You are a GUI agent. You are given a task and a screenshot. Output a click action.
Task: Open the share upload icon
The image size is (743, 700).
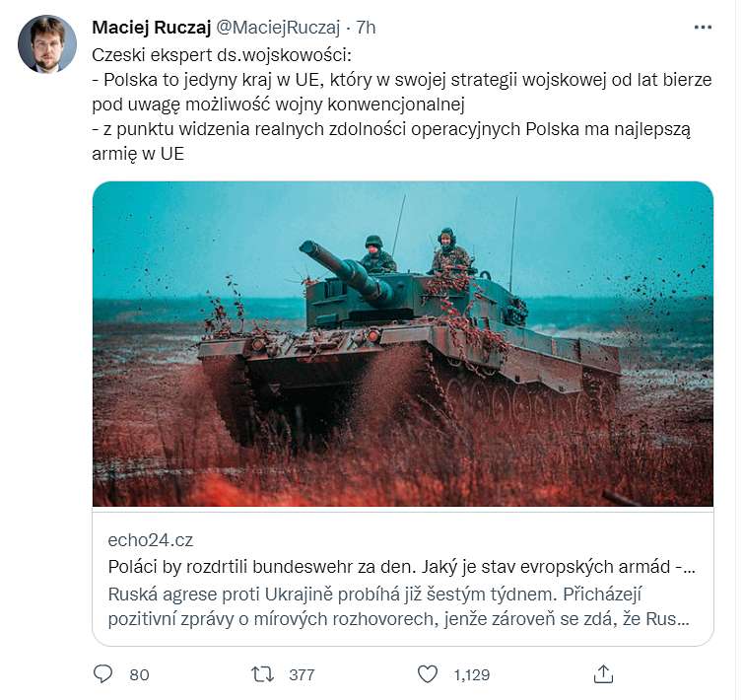tap(603, 674)
